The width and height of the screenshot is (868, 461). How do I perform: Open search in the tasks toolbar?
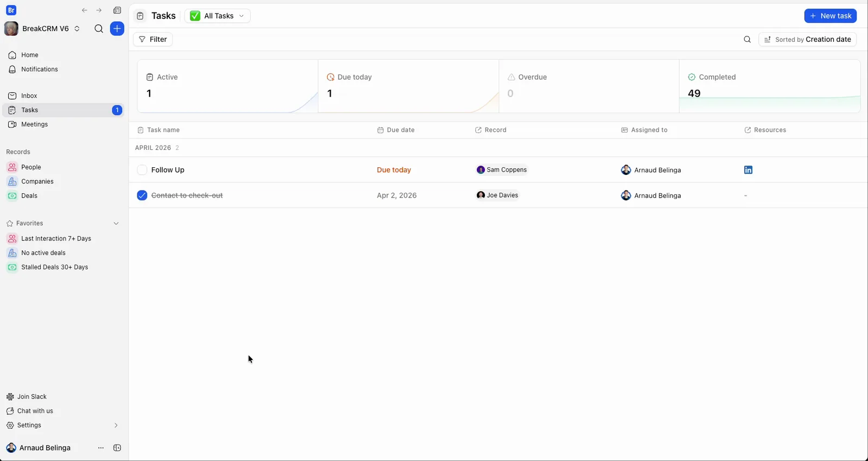pos(747,39)
